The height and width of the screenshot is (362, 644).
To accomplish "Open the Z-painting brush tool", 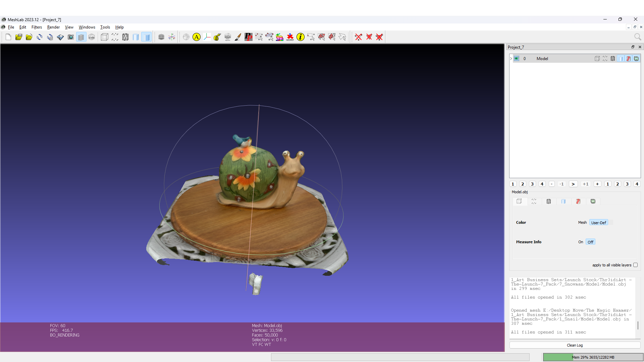I will pyautogui.click(x=238, y=37).
